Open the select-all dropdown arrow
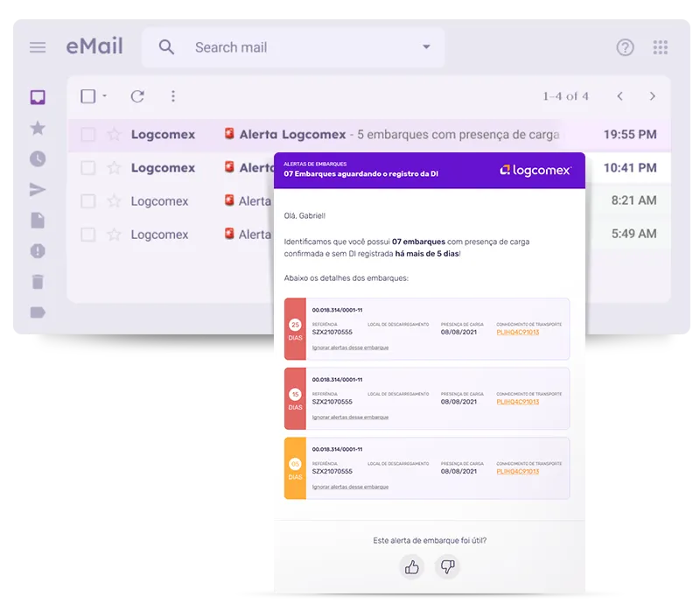The image size is (700, 611). 104,96
